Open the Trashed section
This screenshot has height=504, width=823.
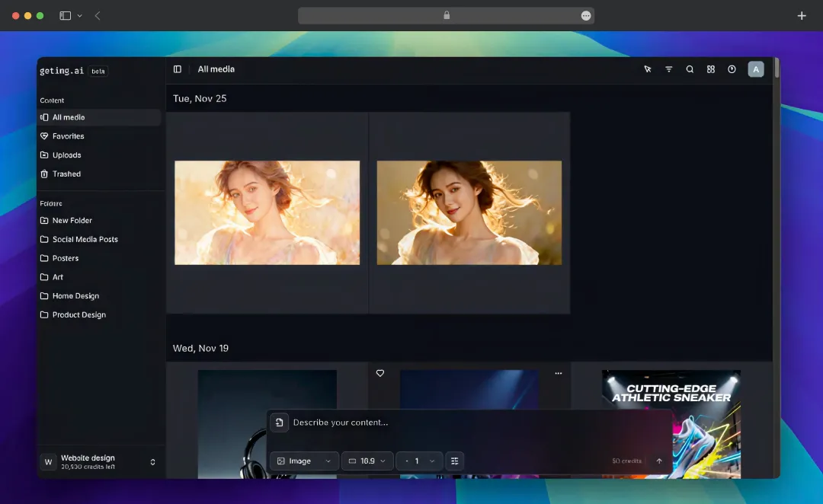tap(98, 174)
